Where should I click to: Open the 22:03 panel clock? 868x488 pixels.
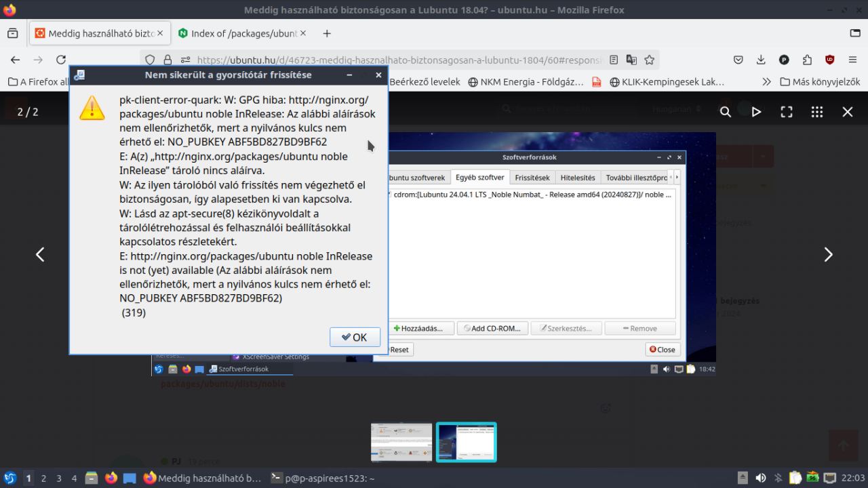point(853,478)
